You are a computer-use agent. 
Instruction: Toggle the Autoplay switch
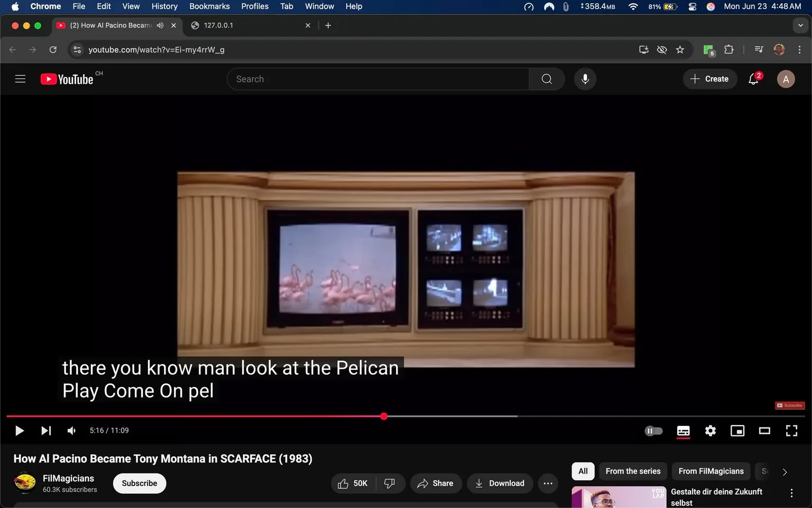653,431
